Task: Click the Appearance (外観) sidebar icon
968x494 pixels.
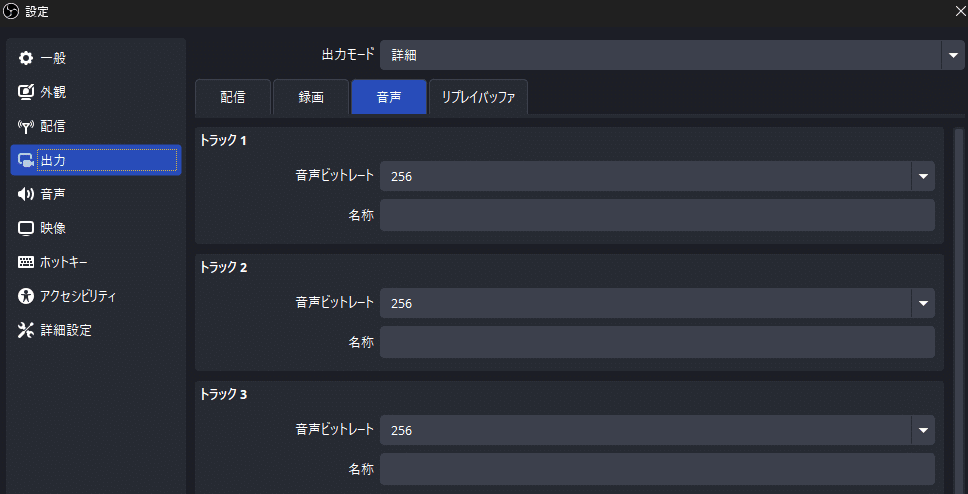Action: click(26, 92)
